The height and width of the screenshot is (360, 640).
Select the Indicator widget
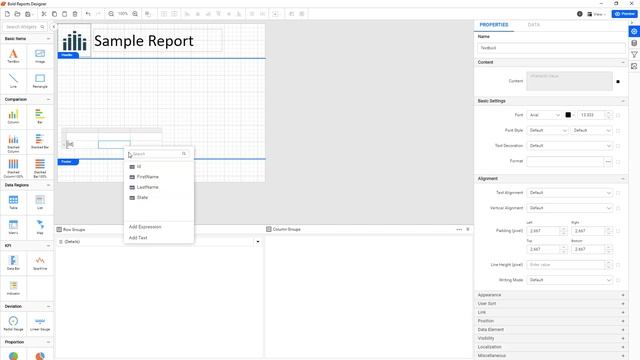pyautogui.click(x=13, y=288)
